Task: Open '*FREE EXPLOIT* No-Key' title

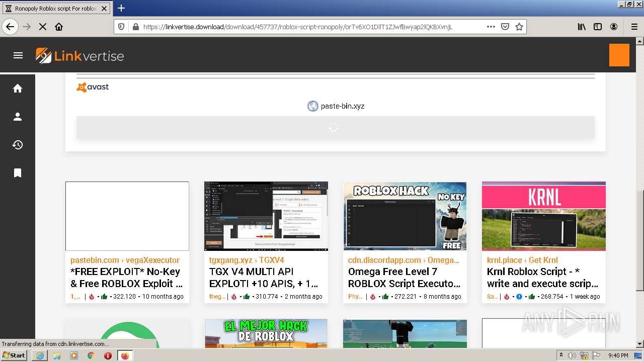Action: (125, 278)
